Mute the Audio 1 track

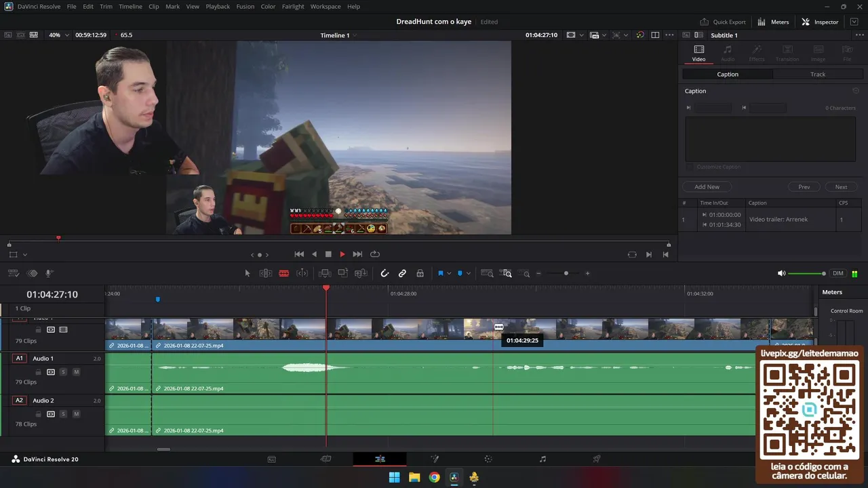(76, 371)
